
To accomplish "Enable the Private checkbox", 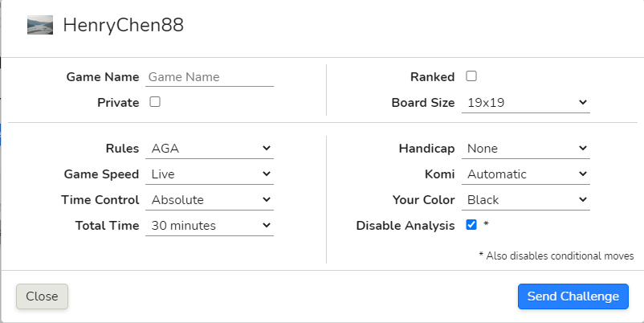I will click(155, 101).
